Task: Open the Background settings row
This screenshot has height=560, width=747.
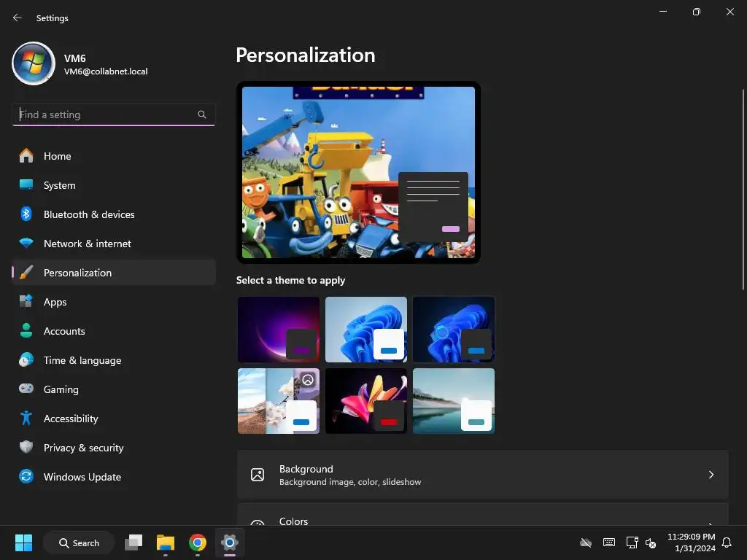Action: pyautogui.click(x=483, y=475)
